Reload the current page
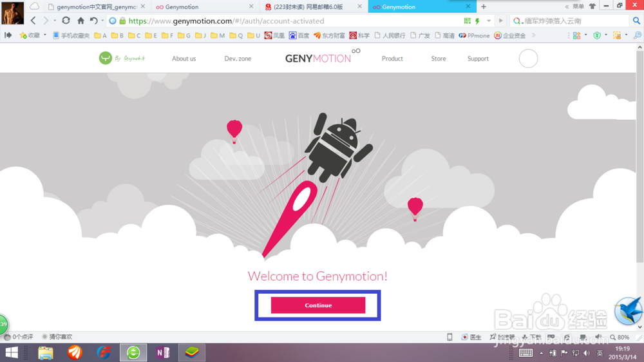 (x=66, y=21)
